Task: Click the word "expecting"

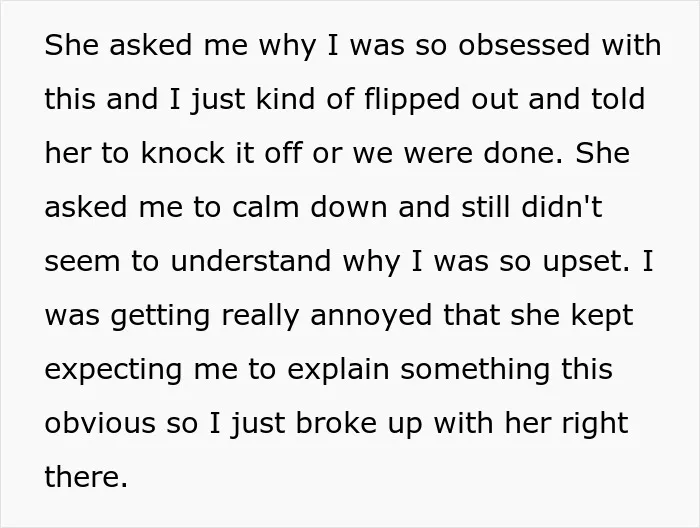Action: click(x=113, y=371)
